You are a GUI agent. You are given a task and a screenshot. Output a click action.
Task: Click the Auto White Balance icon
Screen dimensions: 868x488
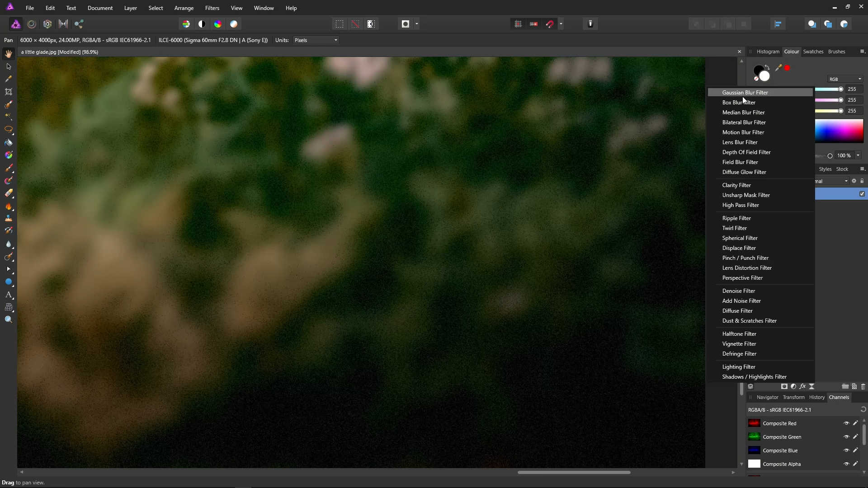pos(234,24)
